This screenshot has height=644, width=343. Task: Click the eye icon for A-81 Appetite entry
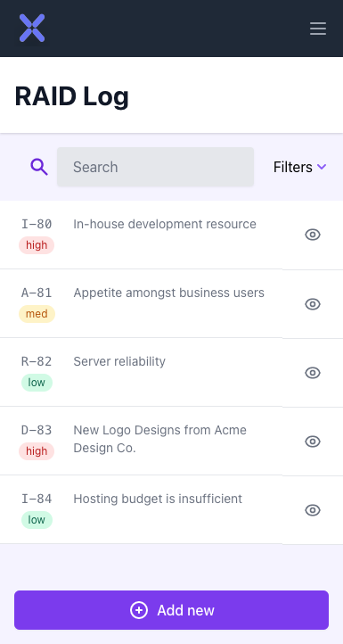pos(313,304)
